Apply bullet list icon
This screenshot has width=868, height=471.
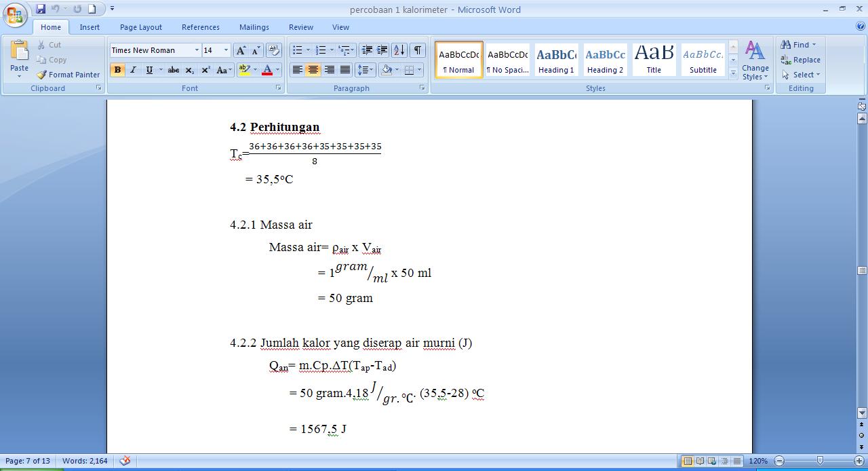coord(297,50)
